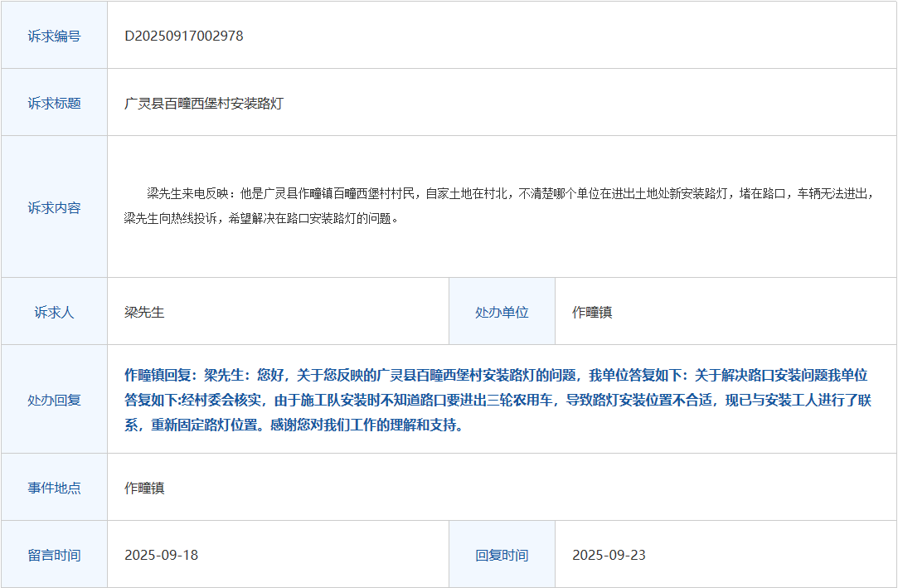Image resolution: width=898 pixels, height=588 pixels.
Task: Click the 处办单位 label cell
Action: pos(502,312)
